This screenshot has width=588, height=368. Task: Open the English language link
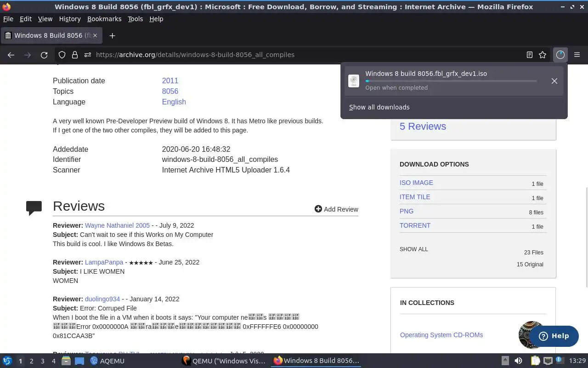point(174,102)
